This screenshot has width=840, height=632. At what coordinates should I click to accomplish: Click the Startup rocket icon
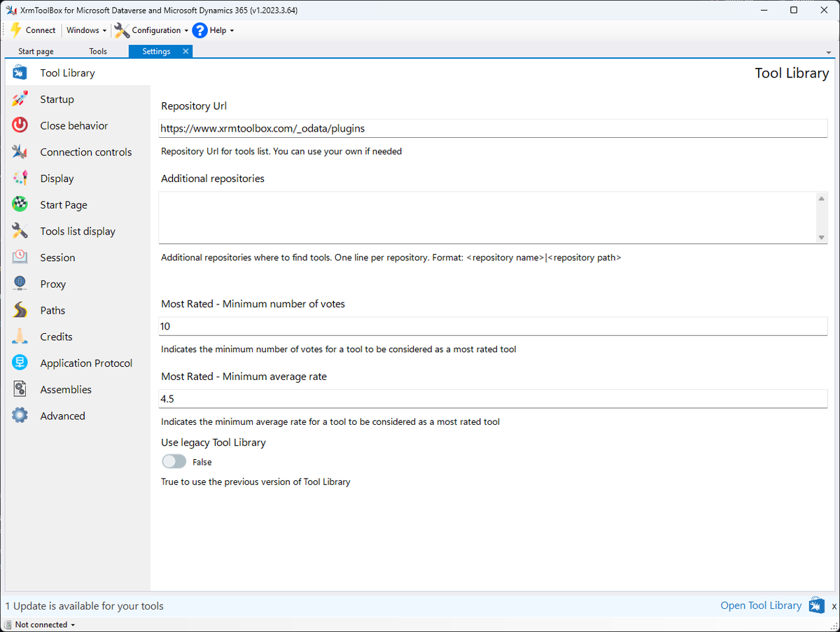pyautogui.click(x=20, y=99)
